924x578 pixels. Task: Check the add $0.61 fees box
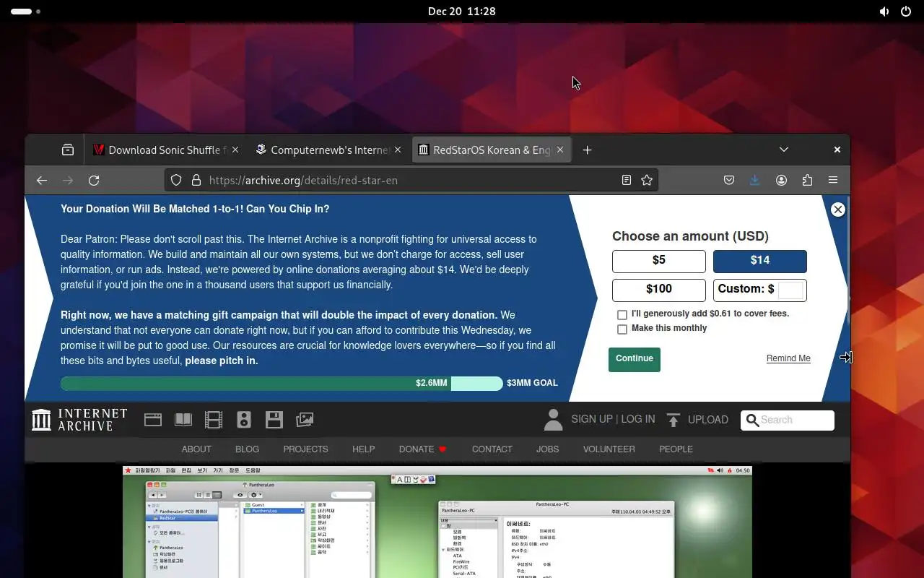622,315
